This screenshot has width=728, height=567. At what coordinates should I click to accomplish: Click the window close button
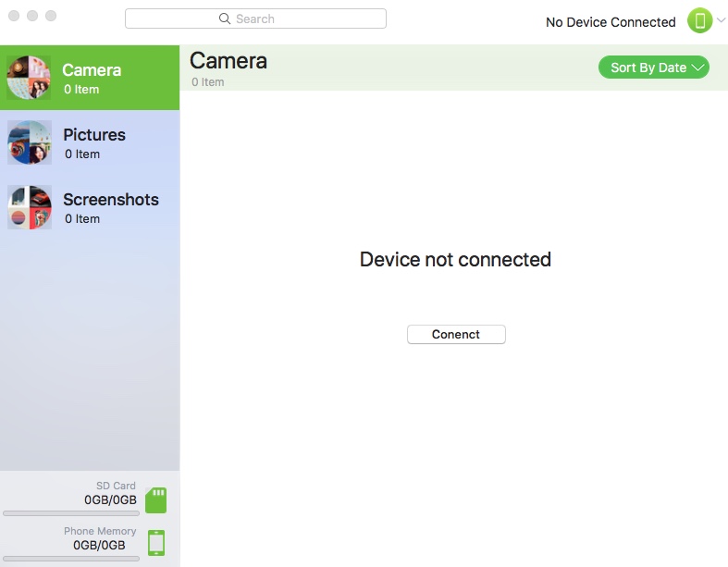14,16
